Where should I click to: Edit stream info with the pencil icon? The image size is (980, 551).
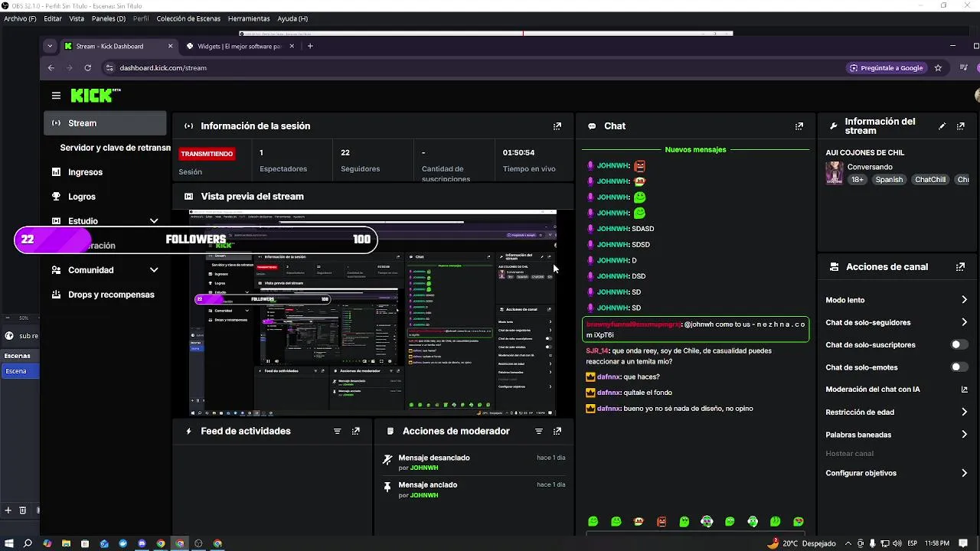pyautogui.click(x=942, y=126)
